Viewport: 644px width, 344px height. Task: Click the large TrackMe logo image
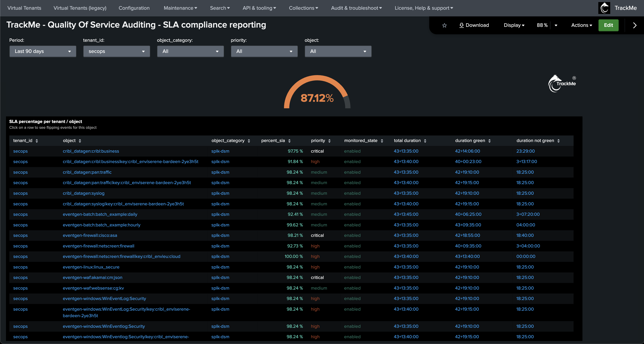(x=562, y=84)
